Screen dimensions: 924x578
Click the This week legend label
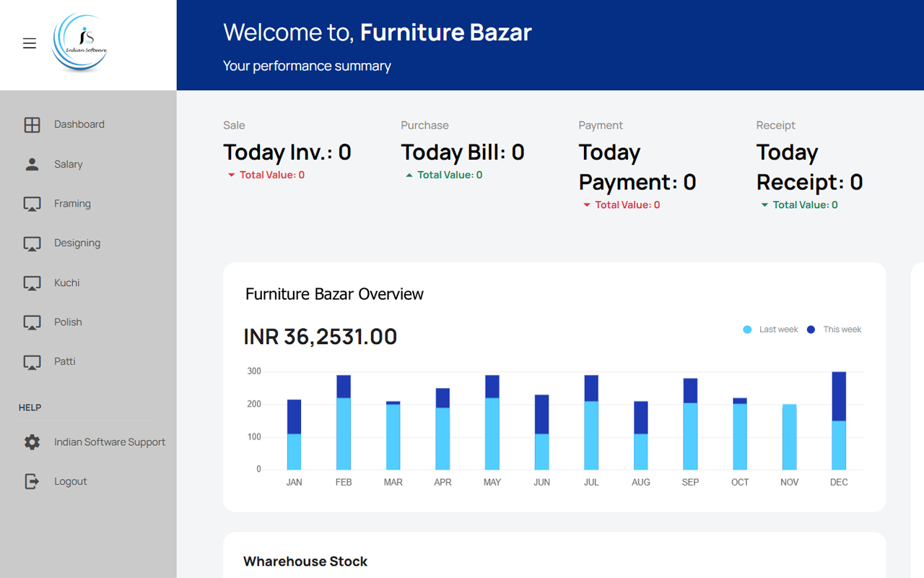[x=842, y=329]
